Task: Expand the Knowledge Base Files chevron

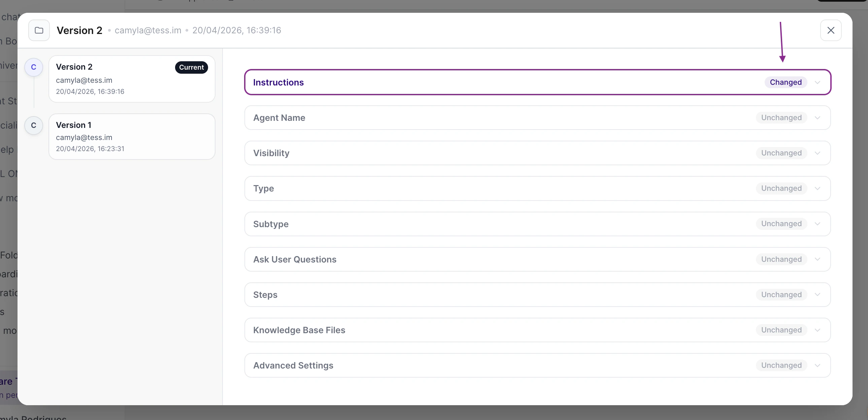Action: pyautogui.click(x=817, y=330)
